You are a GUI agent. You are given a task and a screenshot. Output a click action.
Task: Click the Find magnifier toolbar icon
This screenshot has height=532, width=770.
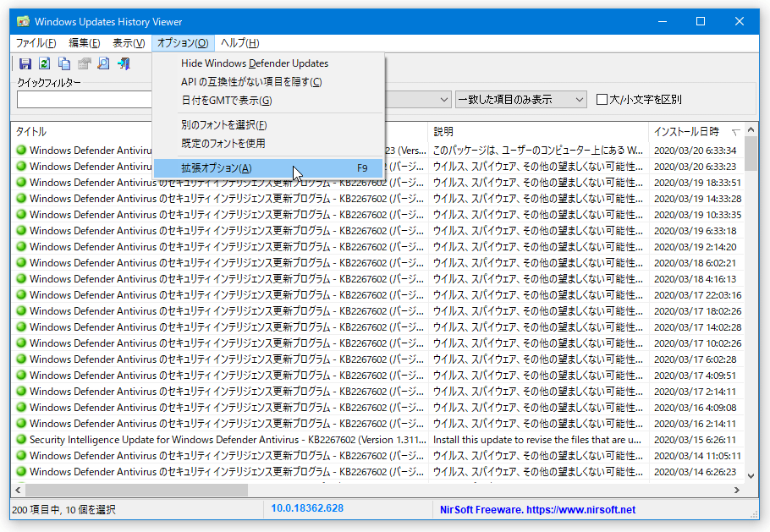(x=103, y=63)
